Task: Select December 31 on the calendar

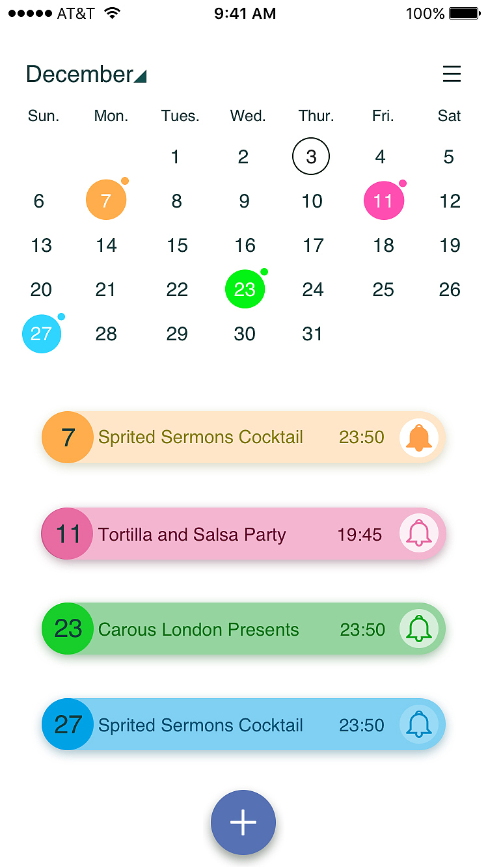Action: click(x=312, y=334)
